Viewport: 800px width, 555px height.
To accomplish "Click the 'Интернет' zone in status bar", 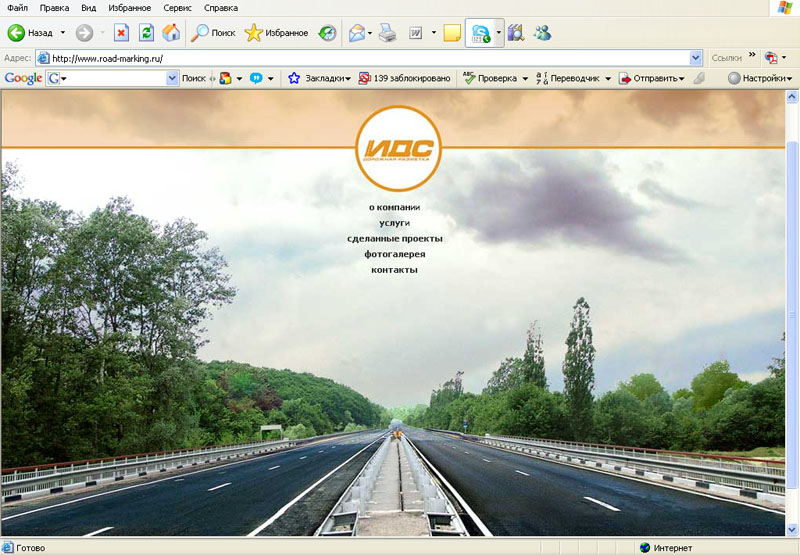I will pos(666,548).
